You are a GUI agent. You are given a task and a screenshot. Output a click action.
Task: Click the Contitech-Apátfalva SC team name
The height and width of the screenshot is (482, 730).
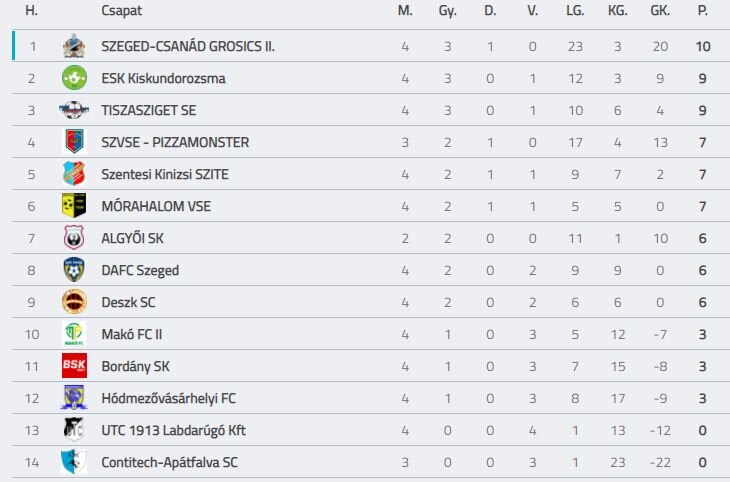click(169, 462)
